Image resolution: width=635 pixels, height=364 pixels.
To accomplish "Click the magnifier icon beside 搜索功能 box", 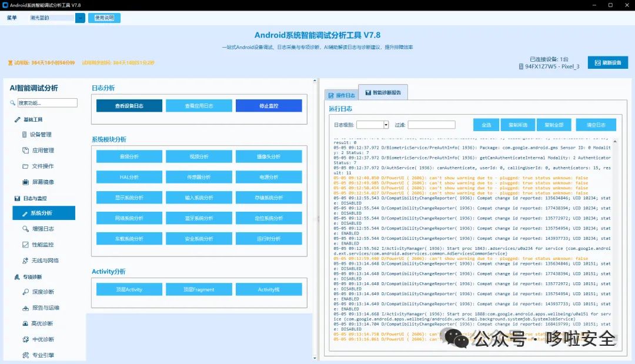I will (x=12, y=103).
